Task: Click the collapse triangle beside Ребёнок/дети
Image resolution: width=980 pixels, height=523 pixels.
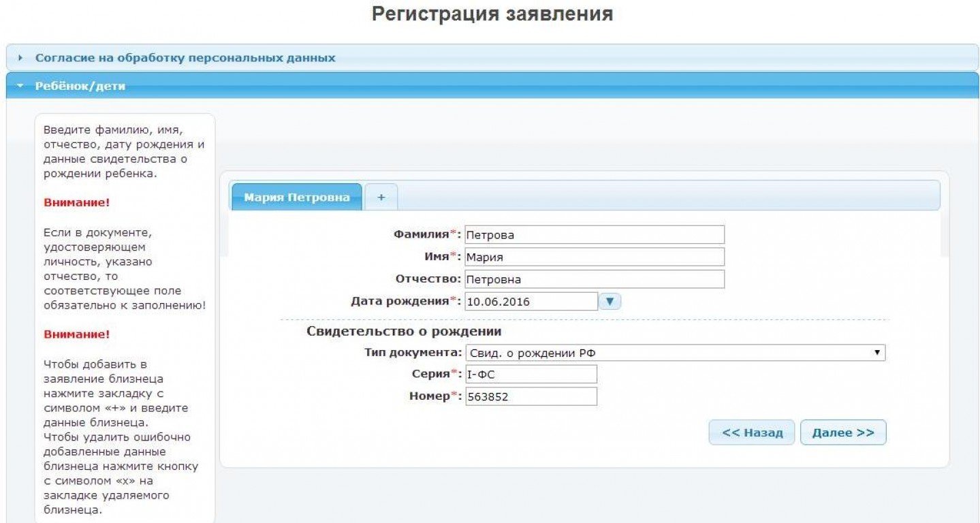Action: coord(20,86)
